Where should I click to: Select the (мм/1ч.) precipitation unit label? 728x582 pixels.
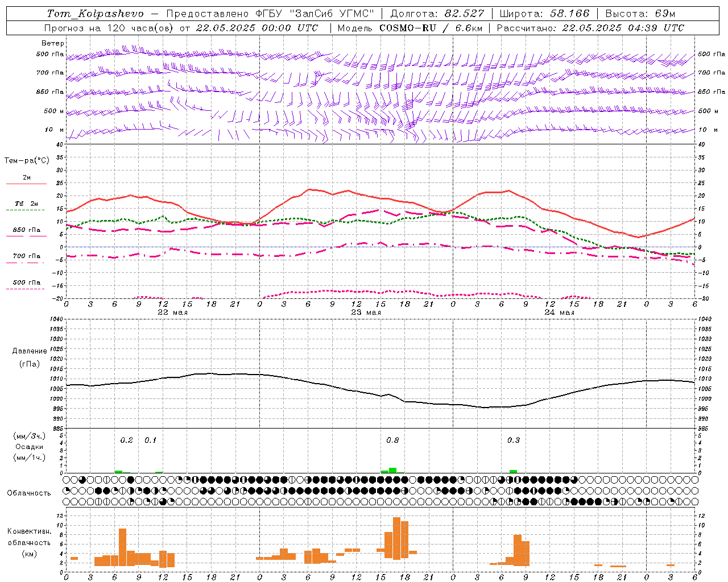coord(29,458)
